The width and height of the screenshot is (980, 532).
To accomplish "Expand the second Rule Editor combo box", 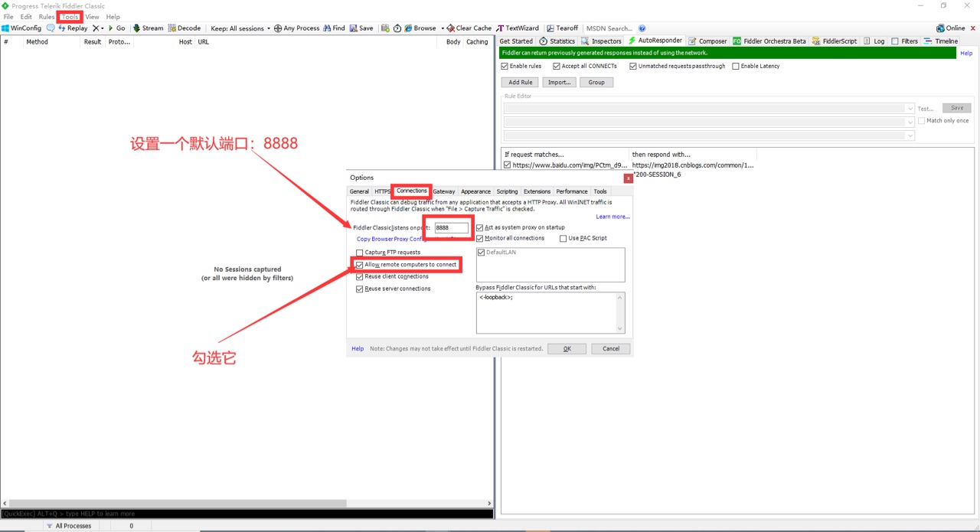I will [x=910, y=122].
